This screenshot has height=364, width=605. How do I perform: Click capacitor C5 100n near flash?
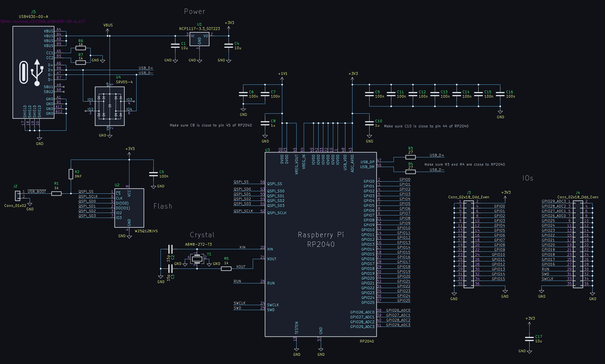click(153, 174)
